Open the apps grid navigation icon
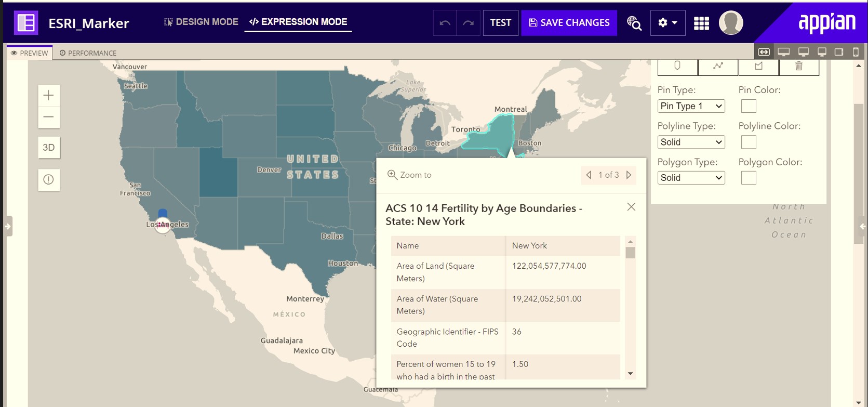Screen dimensions: 868x407 701,23
